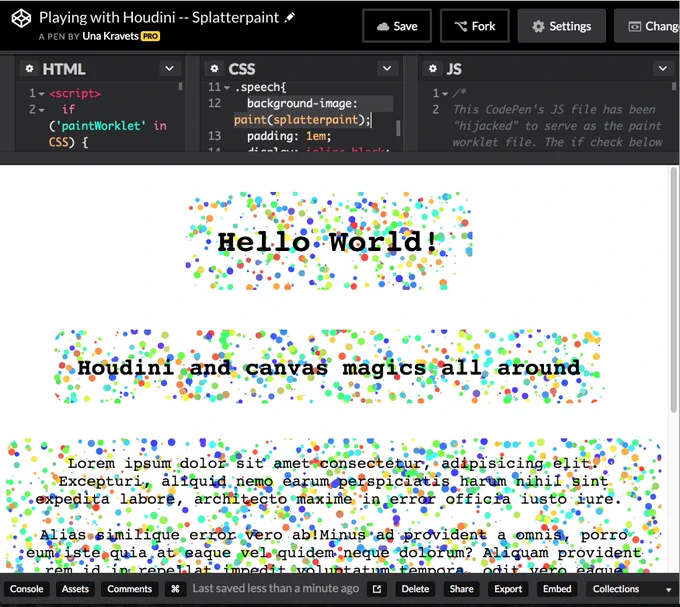Collapse the .speech rule fold arrow
The height and width of the screenshot is (607, 680).
[227, 88]
